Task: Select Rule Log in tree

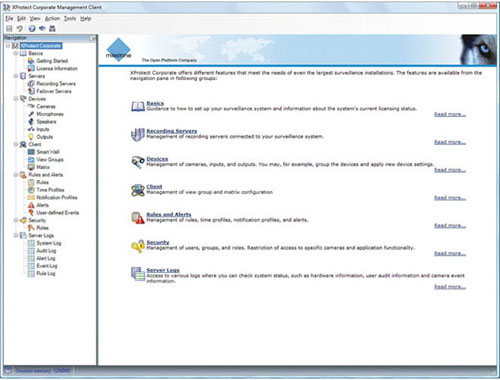Action: click(46, 274)
